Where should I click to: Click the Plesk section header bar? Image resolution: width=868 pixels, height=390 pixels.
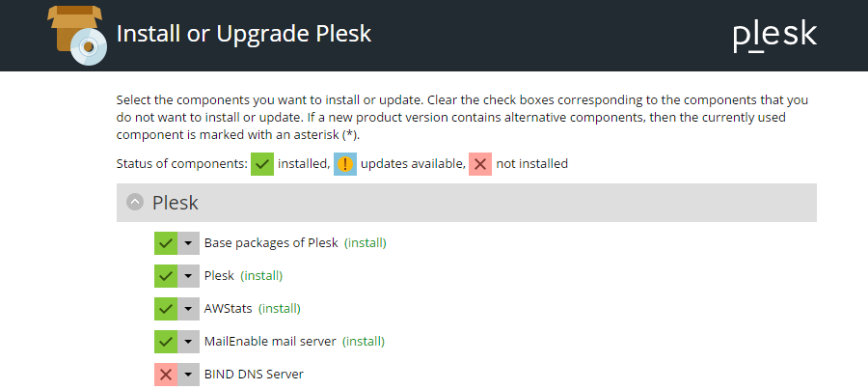482,203
